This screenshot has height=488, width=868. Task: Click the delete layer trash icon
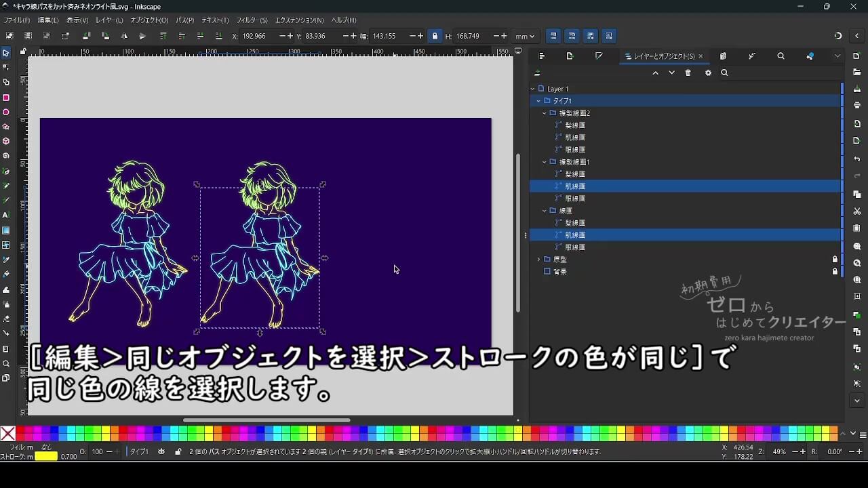[688, 73]
